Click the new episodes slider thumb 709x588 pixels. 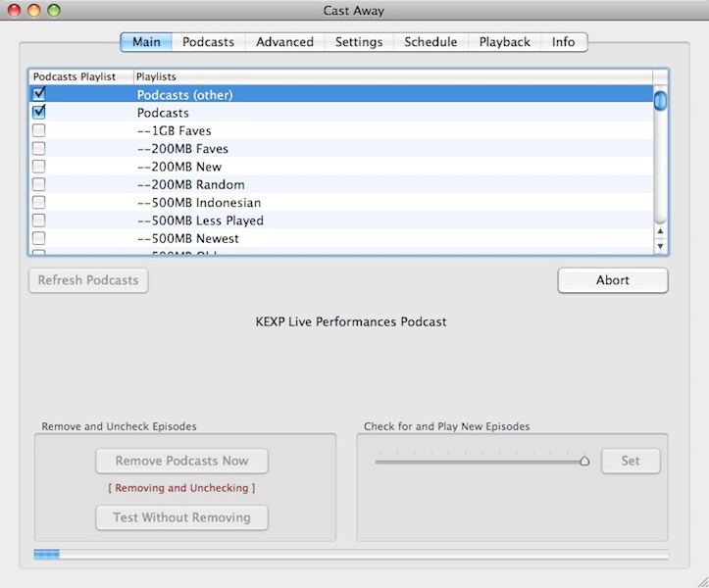[584, 461]
